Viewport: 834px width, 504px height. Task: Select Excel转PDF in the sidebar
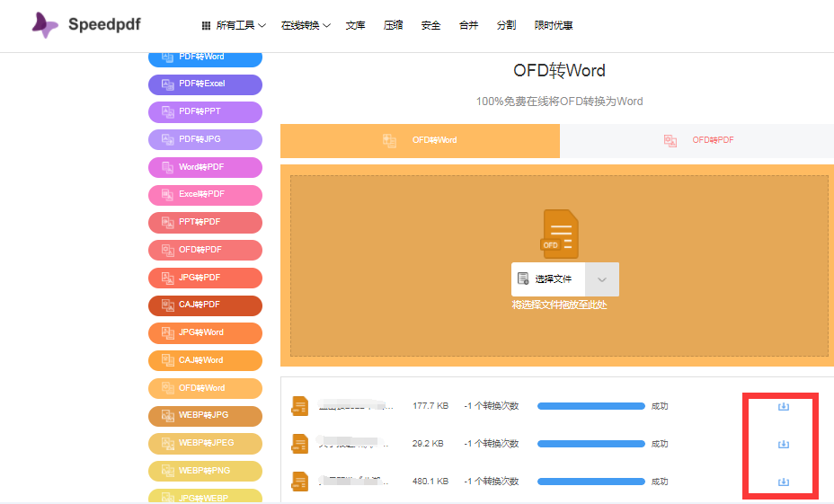(205, 195)
